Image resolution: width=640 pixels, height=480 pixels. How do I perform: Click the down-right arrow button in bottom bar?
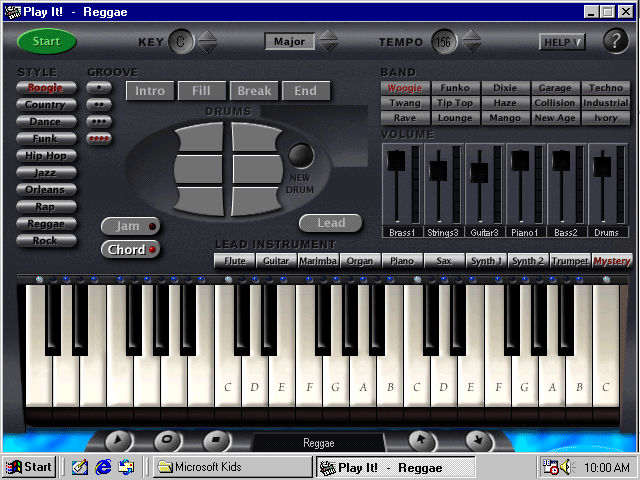(x=476, y=440)
